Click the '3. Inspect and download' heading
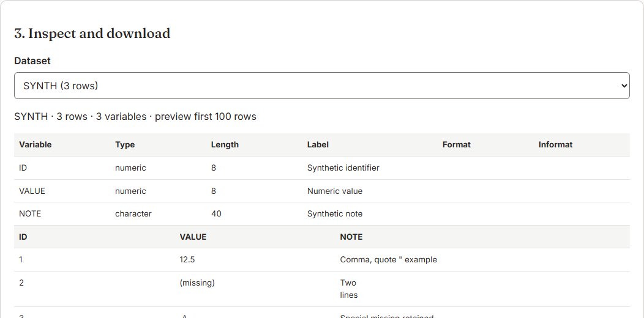The width and height of the screenshot is (644, 318). point(92,33)
